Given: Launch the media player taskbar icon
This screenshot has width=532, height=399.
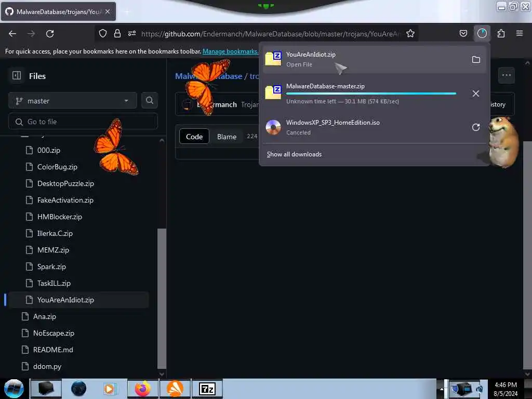Looking at the screenshot, I should pyautogui.click(x=109, y=389).
